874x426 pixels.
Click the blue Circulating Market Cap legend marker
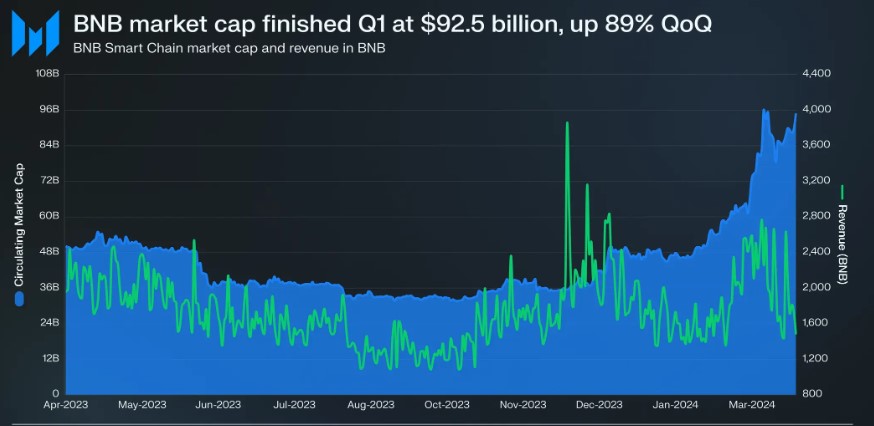pyautogui.click(x=18, y=297)
